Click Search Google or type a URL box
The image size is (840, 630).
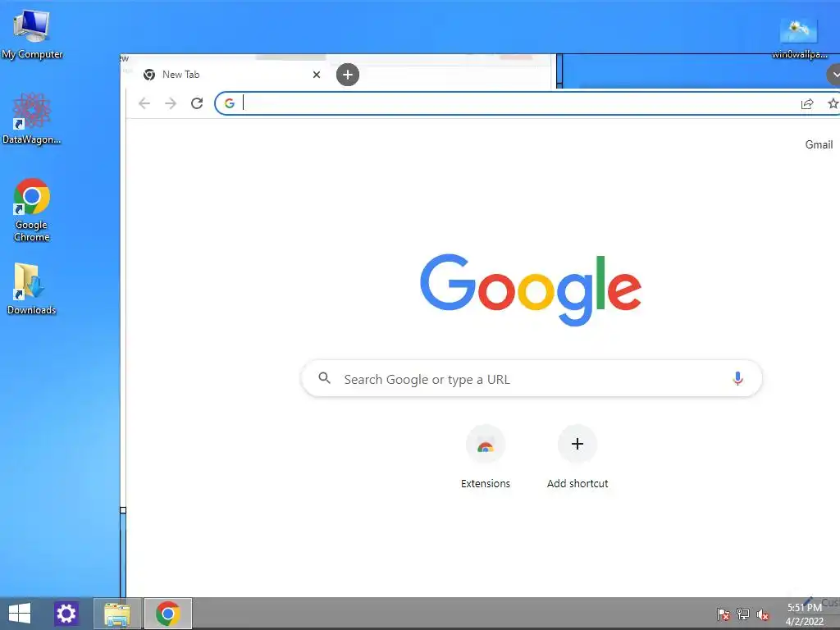532,379
